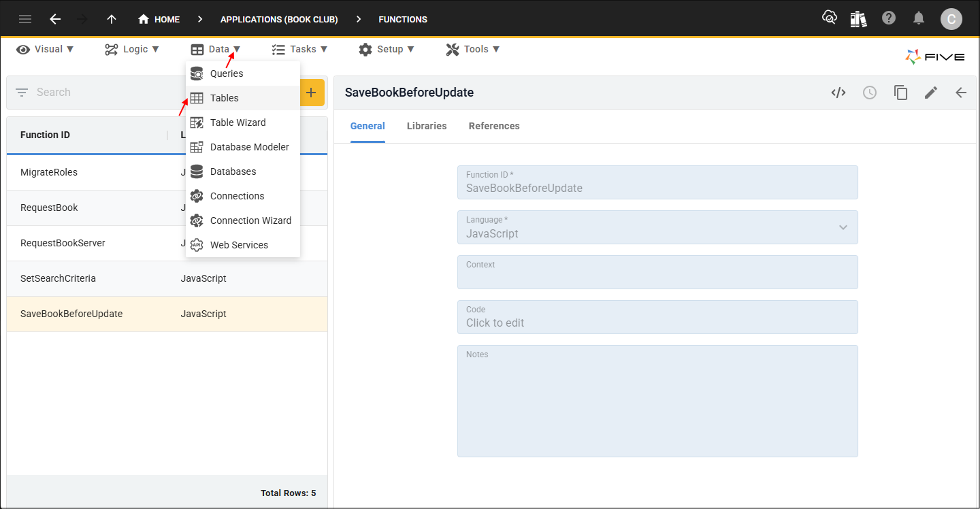Screen dimensions: 980x509
Task: Switch to the References tab
Action: click(x=494, y=126)
